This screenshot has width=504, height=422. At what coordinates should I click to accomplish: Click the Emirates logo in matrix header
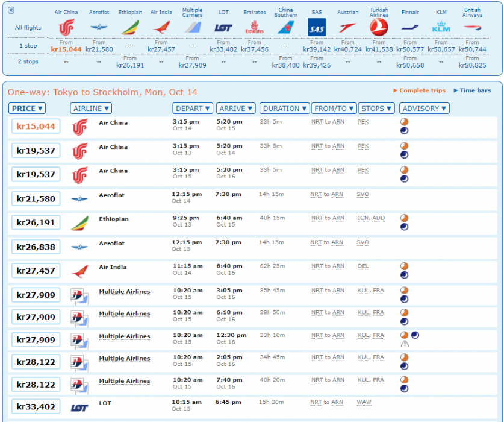[254, 28]
